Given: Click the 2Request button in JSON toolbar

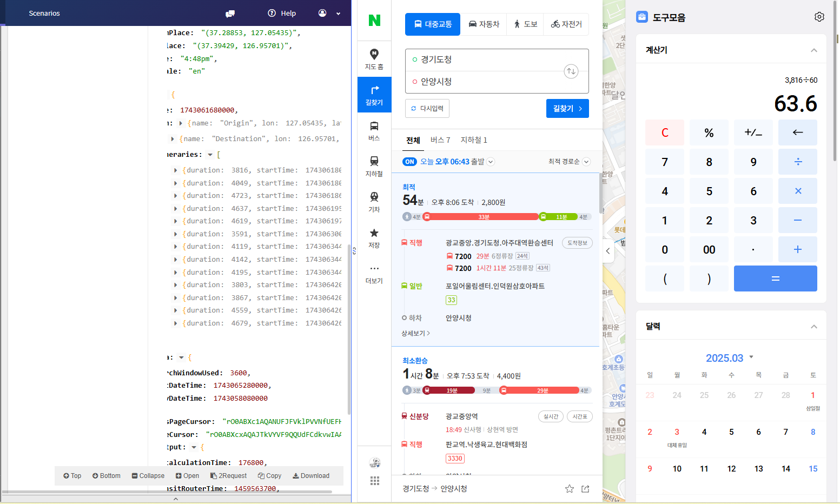Looking at the screenshot, I should pyautogui.click(x=228, y=476).
